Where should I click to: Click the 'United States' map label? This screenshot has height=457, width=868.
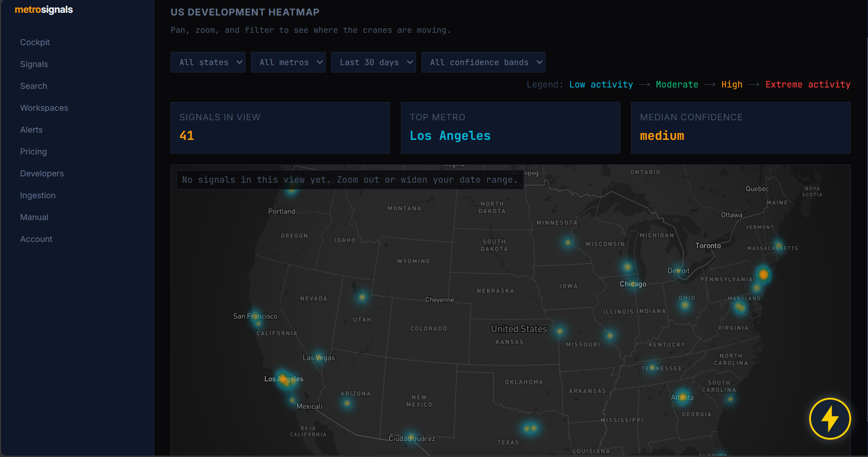pos(519,329)
